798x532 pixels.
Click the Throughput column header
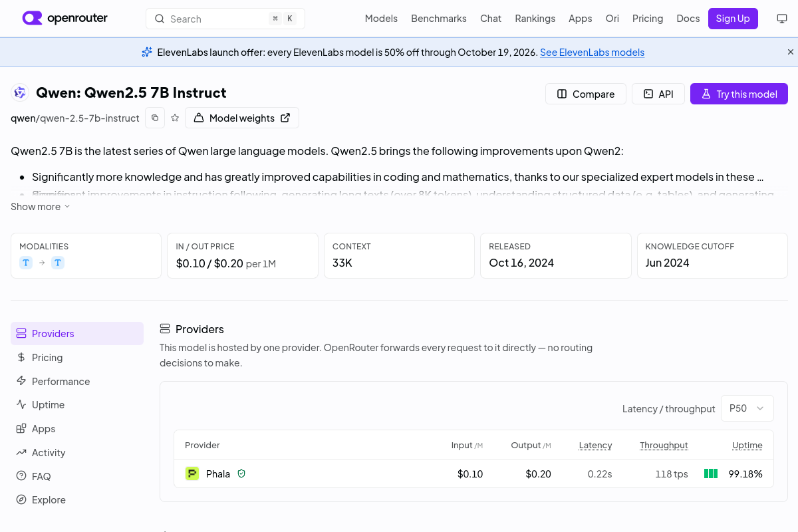click(664, 445)
